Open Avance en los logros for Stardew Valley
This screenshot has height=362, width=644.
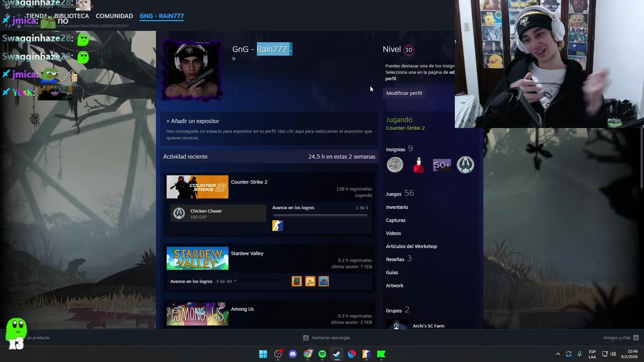click(x=191, y=282)
